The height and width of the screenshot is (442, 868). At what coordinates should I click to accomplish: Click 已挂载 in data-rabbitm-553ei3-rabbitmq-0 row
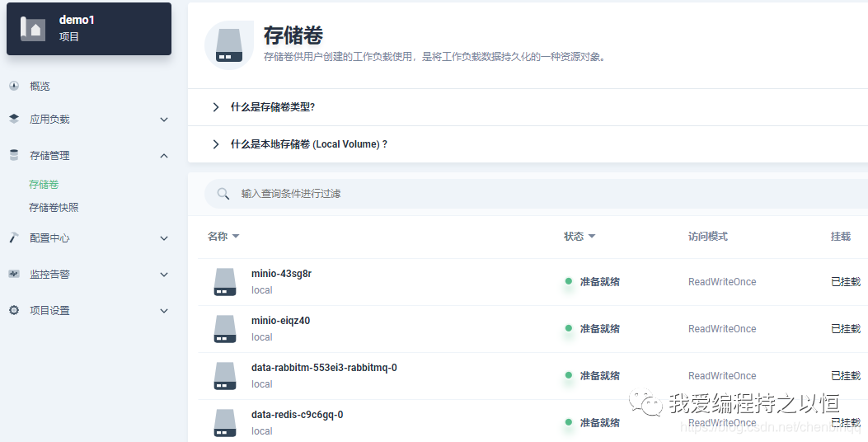[846, 376]
